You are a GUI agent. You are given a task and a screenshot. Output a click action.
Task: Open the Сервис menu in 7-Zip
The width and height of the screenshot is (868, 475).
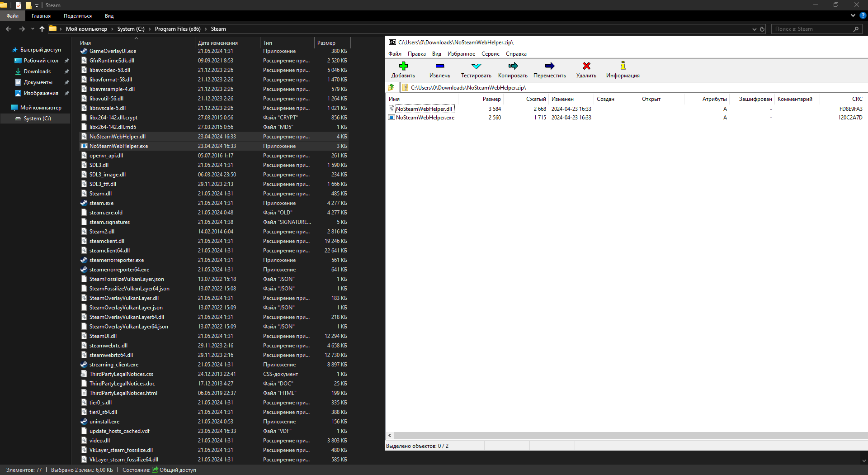coord(491,54)
